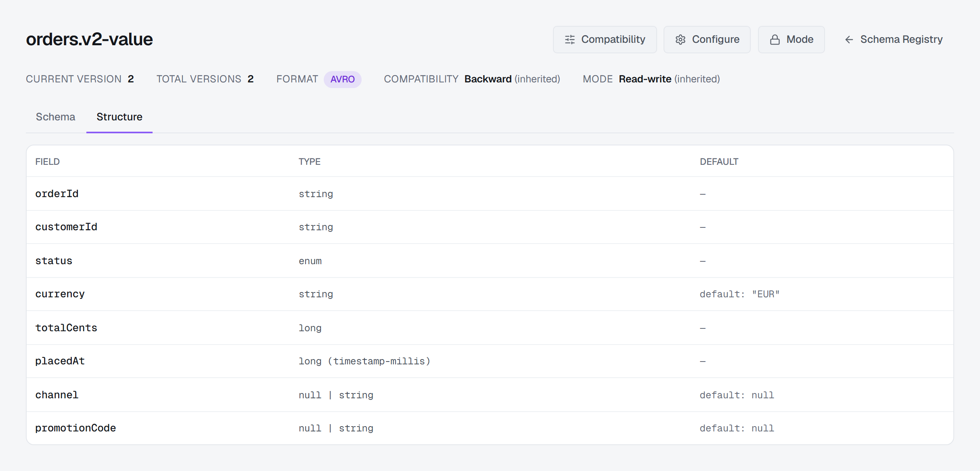Click the sliders icon beside Compatibility
The height and width of the screenshot is (471, 980).
coord(570,40)
